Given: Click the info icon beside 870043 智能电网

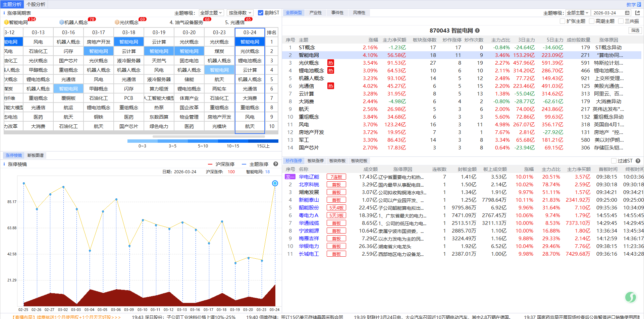Looking at the screenshot, I should click(x=477, y=30).
